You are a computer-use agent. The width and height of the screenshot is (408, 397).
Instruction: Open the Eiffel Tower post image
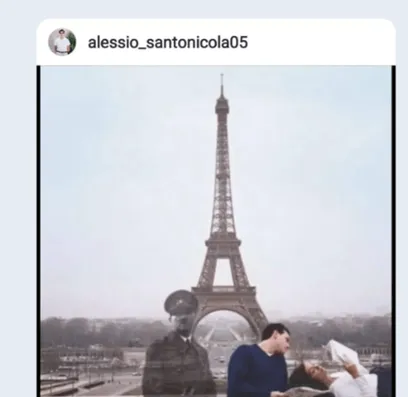216,231
